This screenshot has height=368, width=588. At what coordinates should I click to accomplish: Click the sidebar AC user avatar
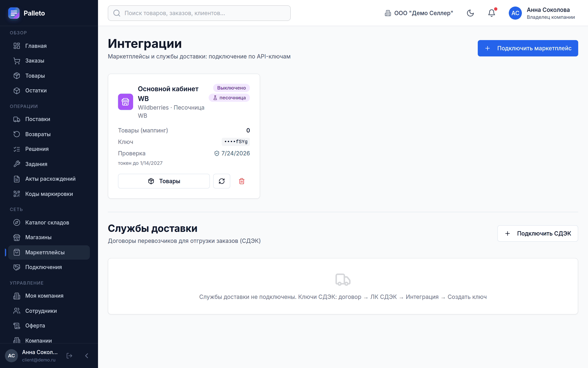(11, 356)
